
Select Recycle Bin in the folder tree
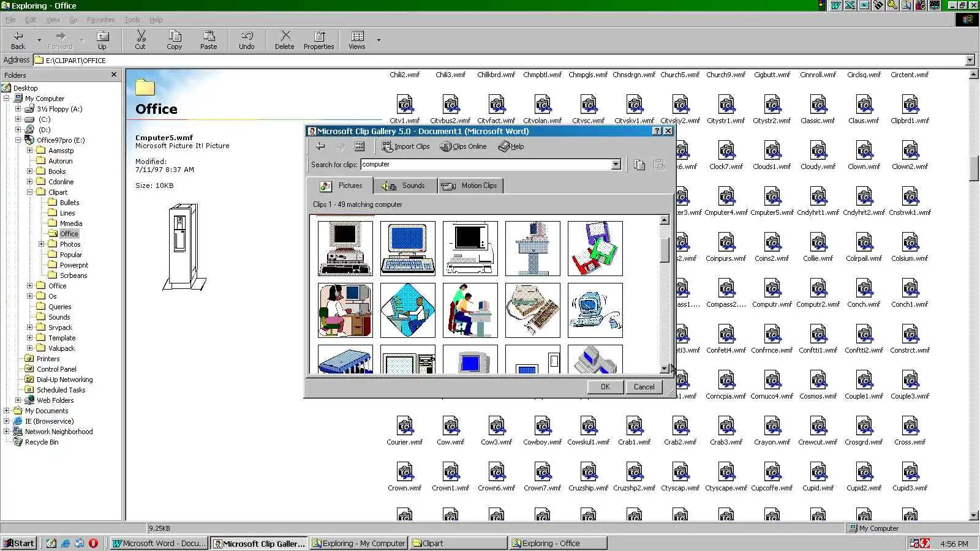pyautogui.click(x=42, y=442)
